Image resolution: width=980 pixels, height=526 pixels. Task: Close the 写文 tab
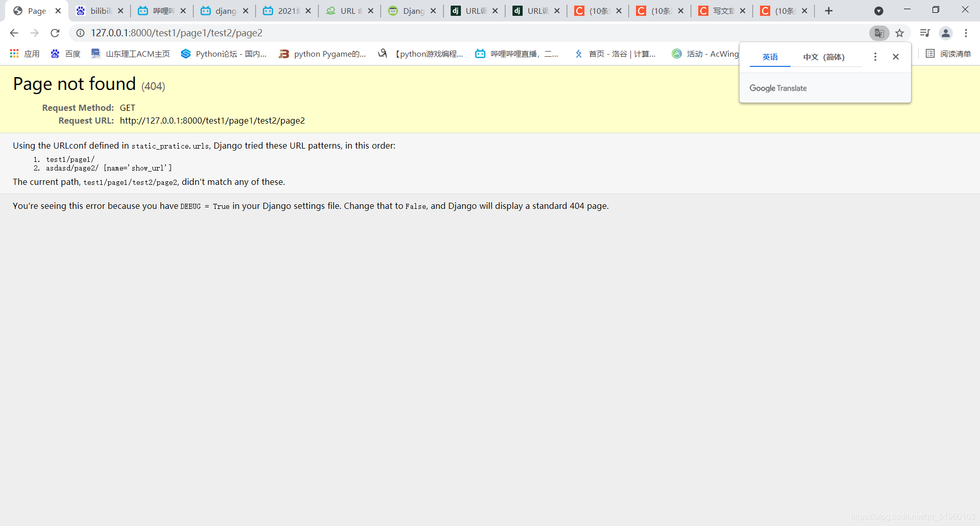click(743, 11)
